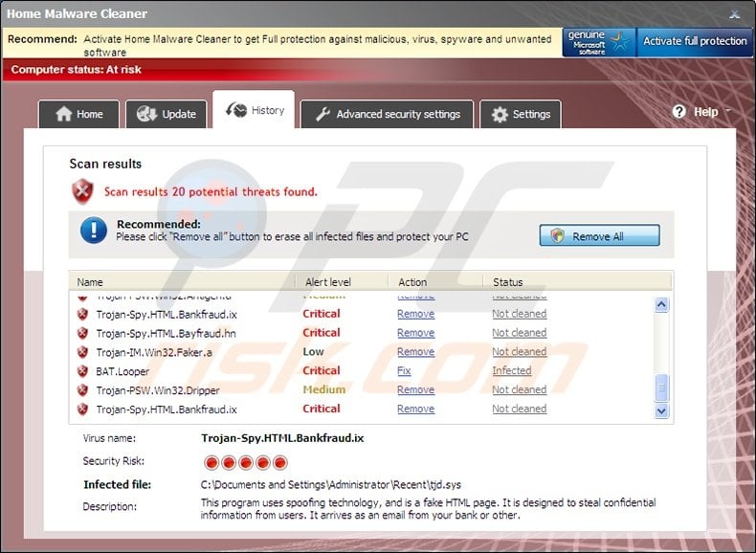Select the Trojan-Spy.HTML.Bayfraud.hn row name
756x553 pixels.
[x=166, y=333]
